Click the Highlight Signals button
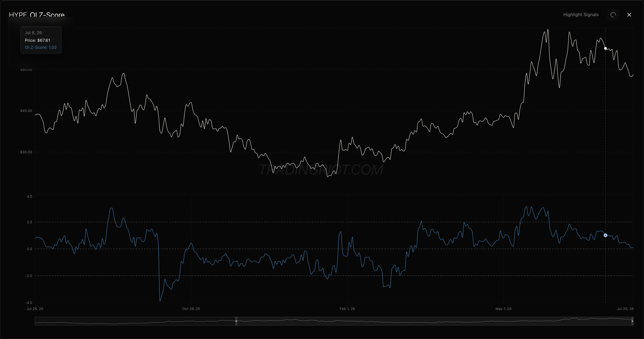 [581, 15]
